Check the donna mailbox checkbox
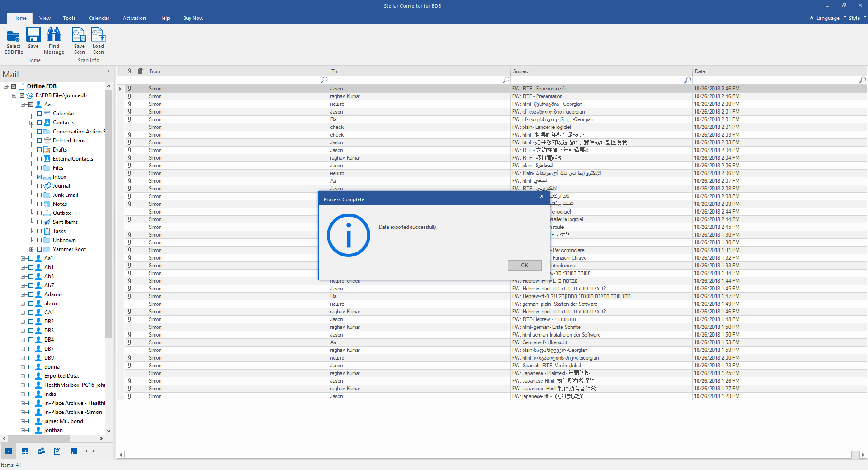The width and height of the screenshot is (868, 470). pyautogui.click(x=31, y=367)
